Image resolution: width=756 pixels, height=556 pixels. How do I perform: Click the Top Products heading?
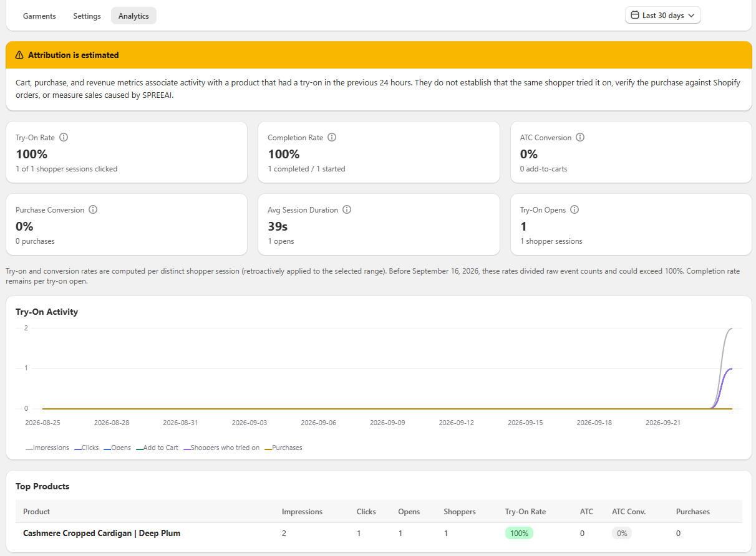click(42, 486)
